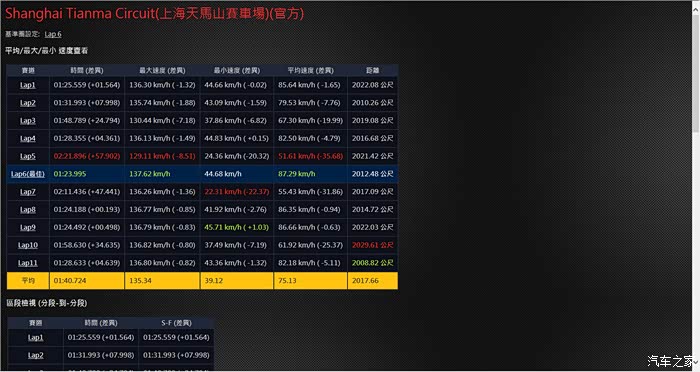Click the yellow average row time 01:40.724

[x=70, y=281]
